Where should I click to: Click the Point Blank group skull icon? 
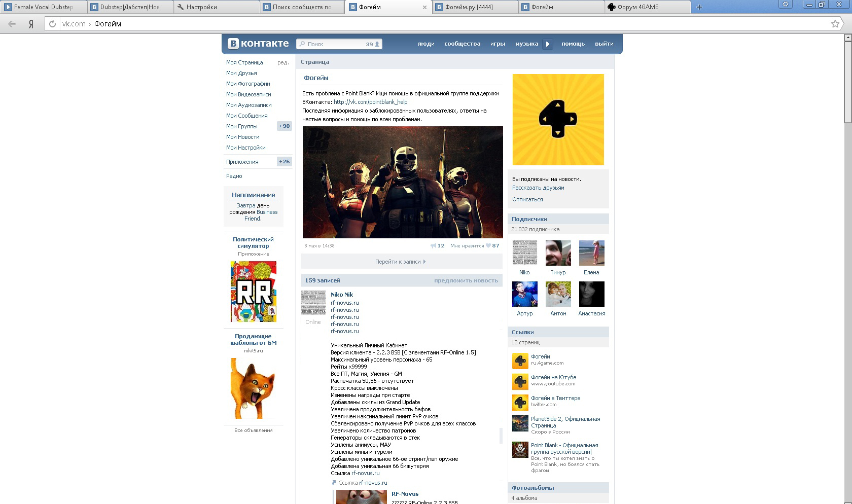click(x=520, y=450)
